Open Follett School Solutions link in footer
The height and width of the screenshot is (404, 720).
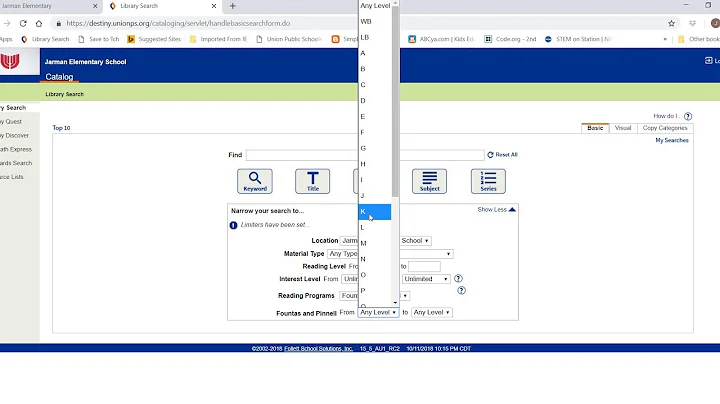tap(318, 348)
